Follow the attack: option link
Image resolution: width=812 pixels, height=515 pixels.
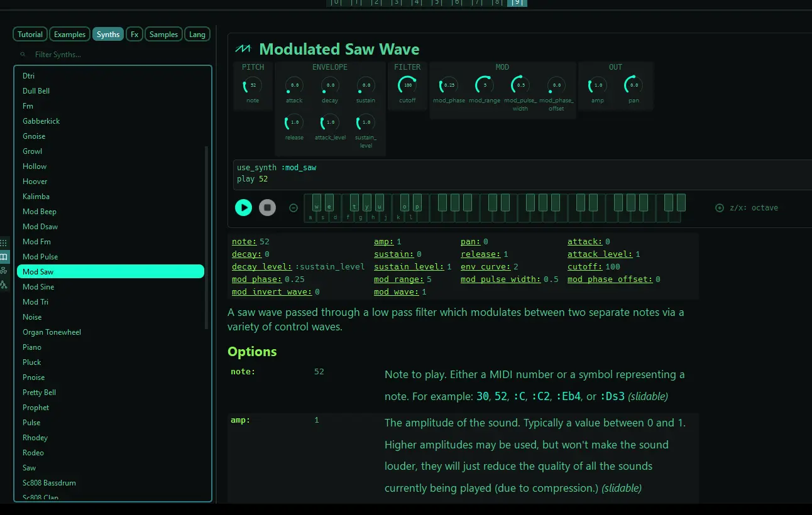coord(585,242)
